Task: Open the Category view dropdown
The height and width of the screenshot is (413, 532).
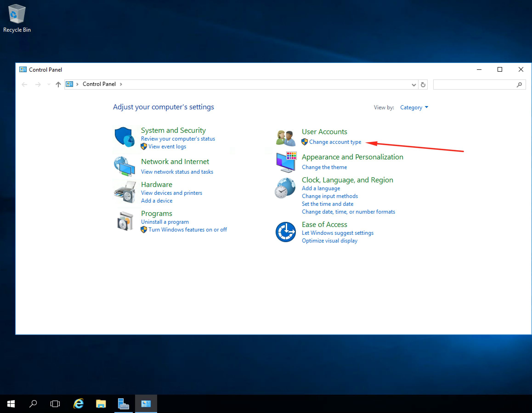Action: (x=414, y=107)
